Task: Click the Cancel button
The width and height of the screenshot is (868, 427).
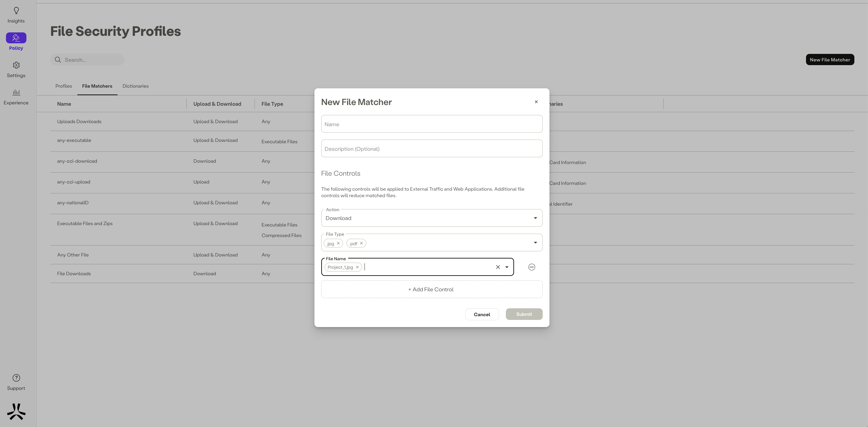Action: click(482, 314)
